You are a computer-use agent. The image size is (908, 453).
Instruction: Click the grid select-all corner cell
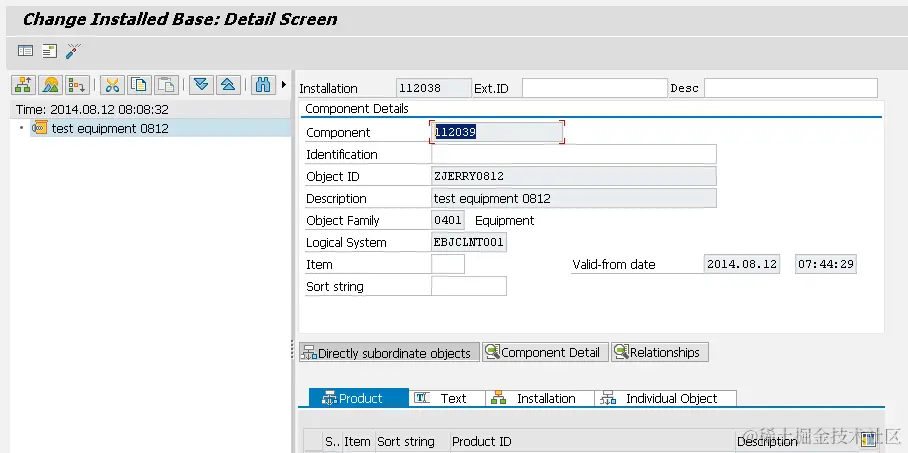click(x=313, y=441)
